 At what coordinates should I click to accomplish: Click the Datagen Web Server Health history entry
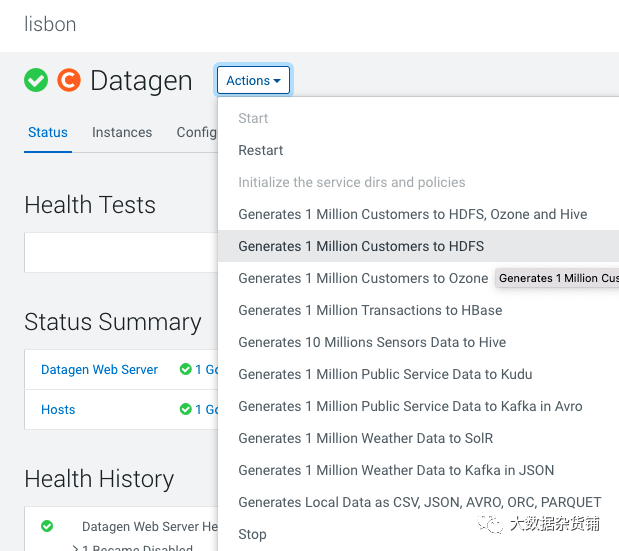[150, 527]
